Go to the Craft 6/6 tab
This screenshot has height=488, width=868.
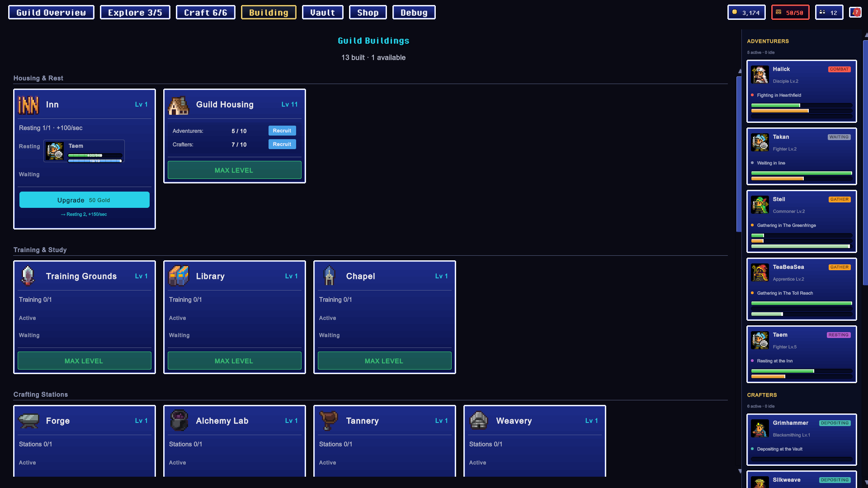pyautogui.click(x=205, y=13)
